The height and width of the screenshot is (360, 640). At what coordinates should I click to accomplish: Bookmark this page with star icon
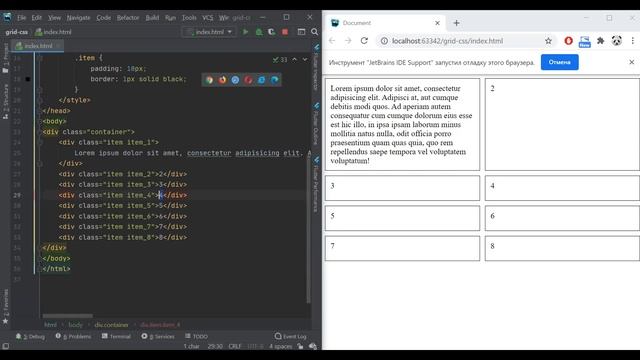point(548,41)
